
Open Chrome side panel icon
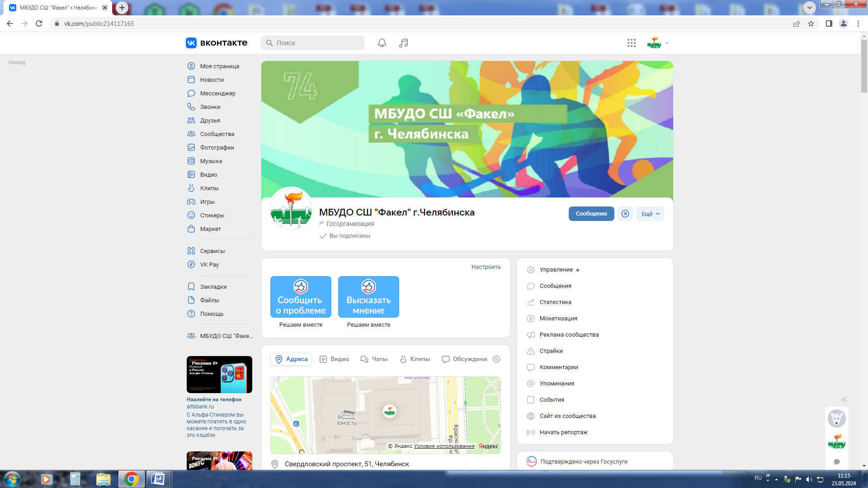(829, 23)
